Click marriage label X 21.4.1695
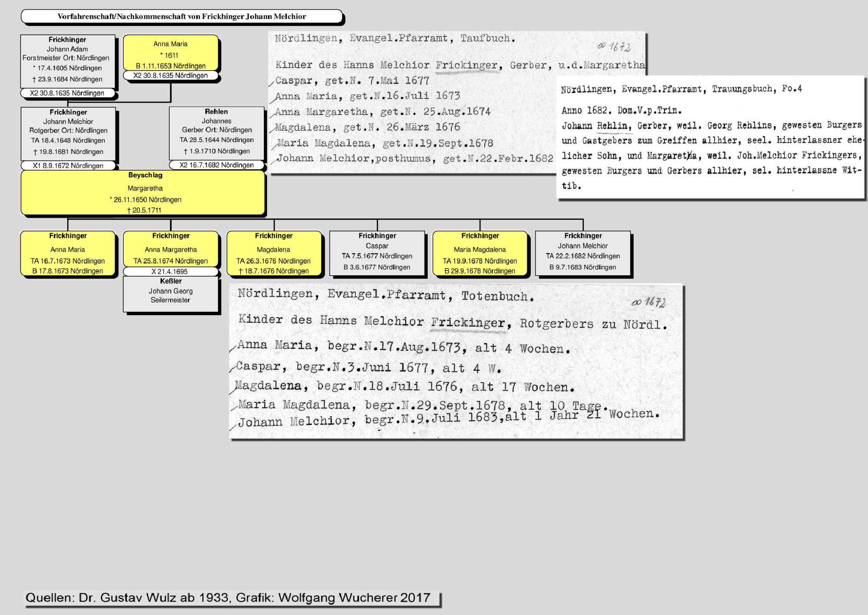The image size is (868, 615). coord(171,271)
